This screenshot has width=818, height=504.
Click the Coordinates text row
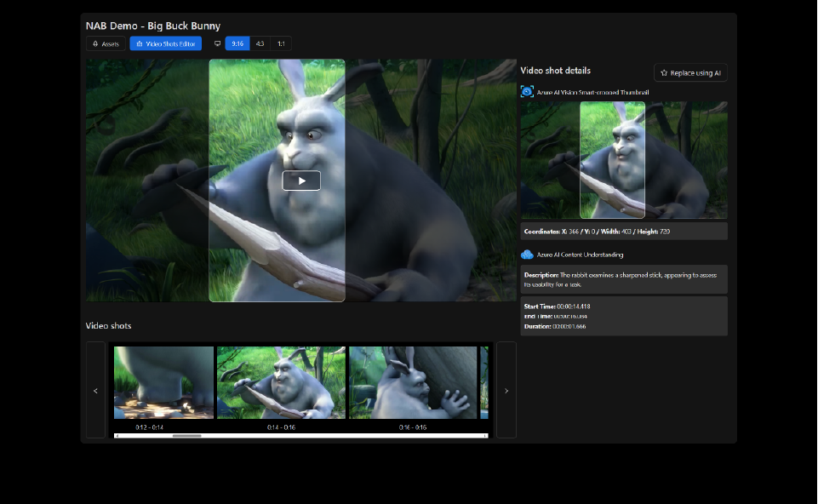624,231
